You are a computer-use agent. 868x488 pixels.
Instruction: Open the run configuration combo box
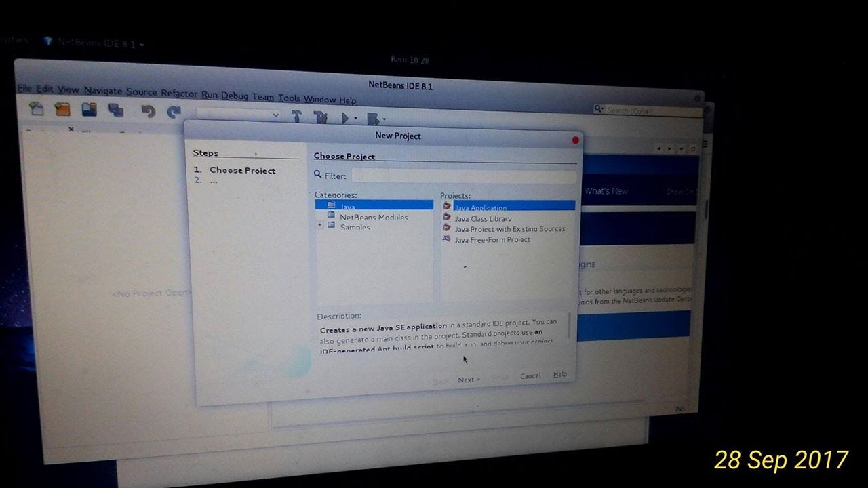click(238, 115)
